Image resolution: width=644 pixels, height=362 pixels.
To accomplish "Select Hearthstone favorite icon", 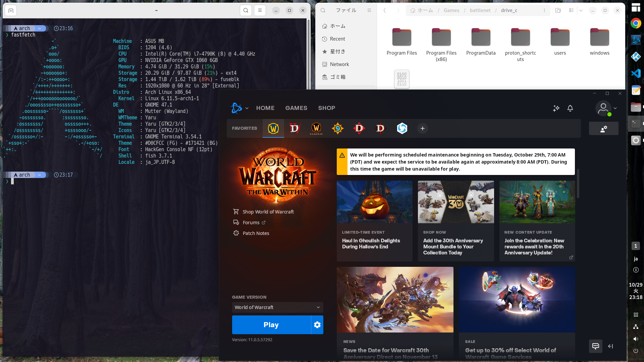I will click(338, 128).
